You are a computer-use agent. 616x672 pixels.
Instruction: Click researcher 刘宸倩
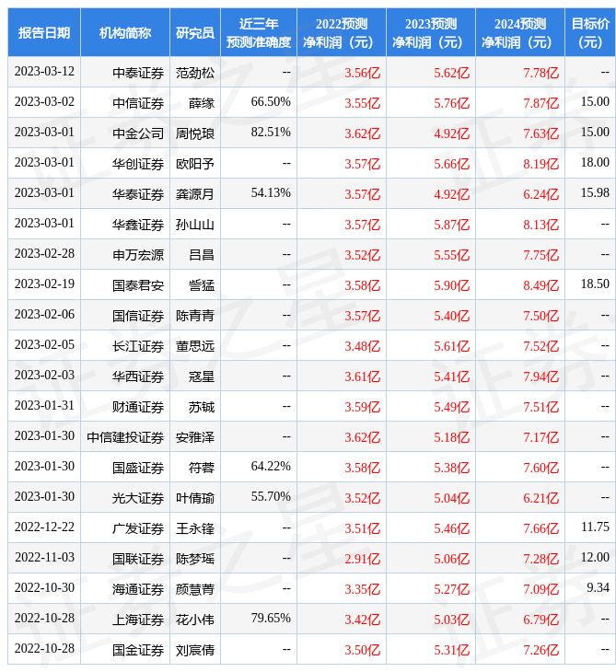click(x=195, y=651)
